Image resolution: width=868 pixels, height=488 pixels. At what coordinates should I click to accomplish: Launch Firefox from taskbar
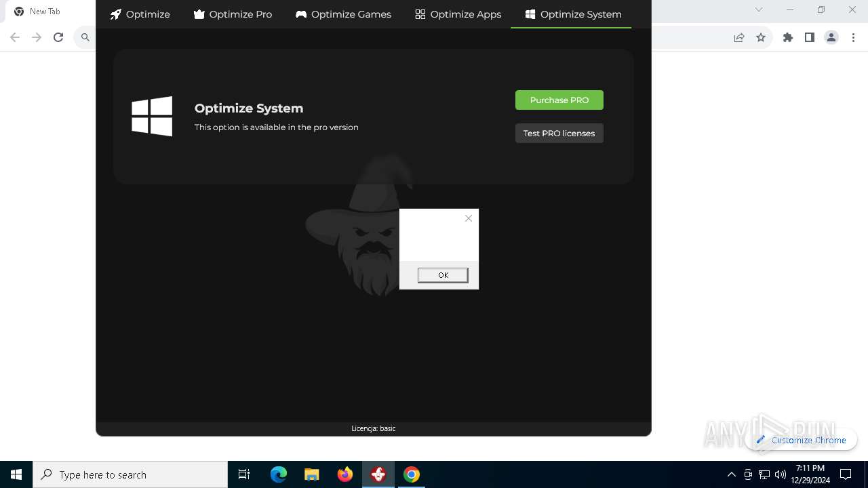pyautogui.click(x=345, y=474)
